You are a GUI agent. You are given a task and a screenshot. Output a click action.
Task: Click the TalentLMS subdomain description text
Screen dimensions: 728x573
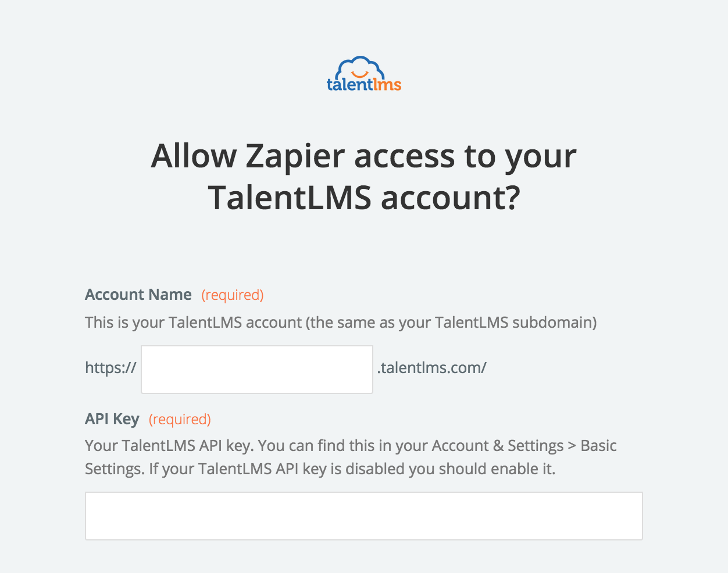tap(341, 323)
